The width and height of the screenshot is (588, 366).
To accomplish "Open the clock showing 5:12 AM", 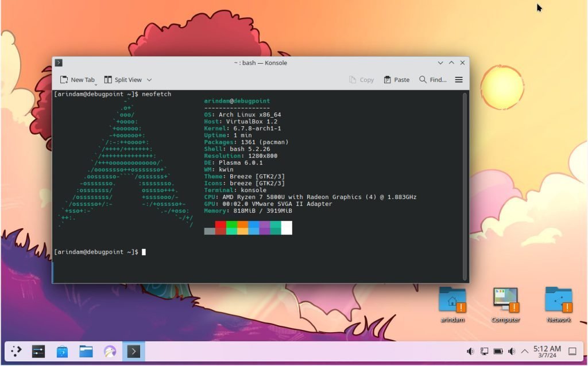I will 547,352.
